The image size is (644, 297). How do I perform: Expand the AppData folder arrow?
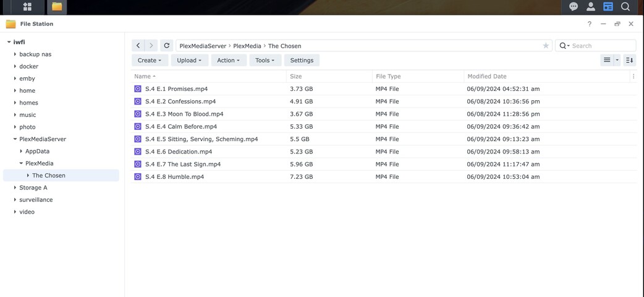(x=21, y=151)
